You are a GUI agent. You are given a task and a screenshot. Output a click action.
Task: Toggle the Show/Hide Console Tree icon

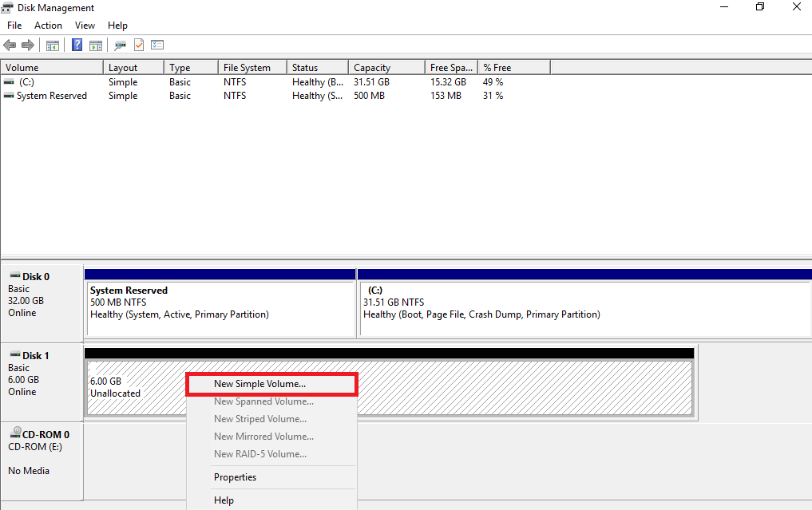[x=53, y=45]
